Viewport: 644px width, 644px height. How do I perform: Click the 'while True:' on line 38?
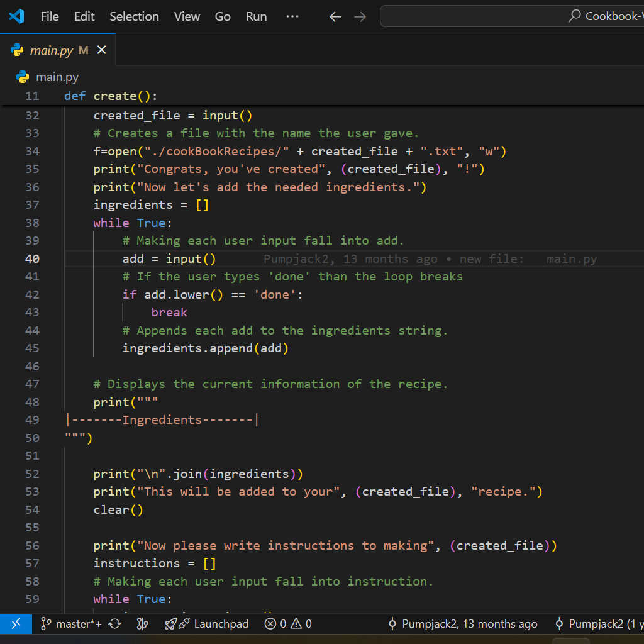pyautogui.click(x=132, y=223)
